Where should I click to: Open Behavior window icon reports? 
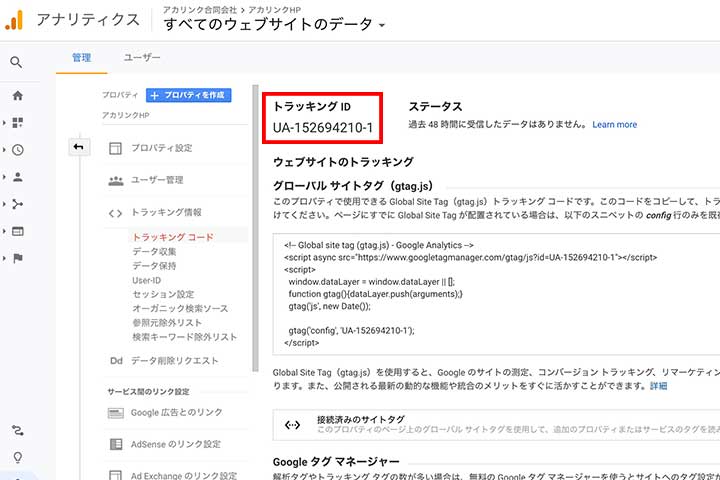tap(17, 231)
